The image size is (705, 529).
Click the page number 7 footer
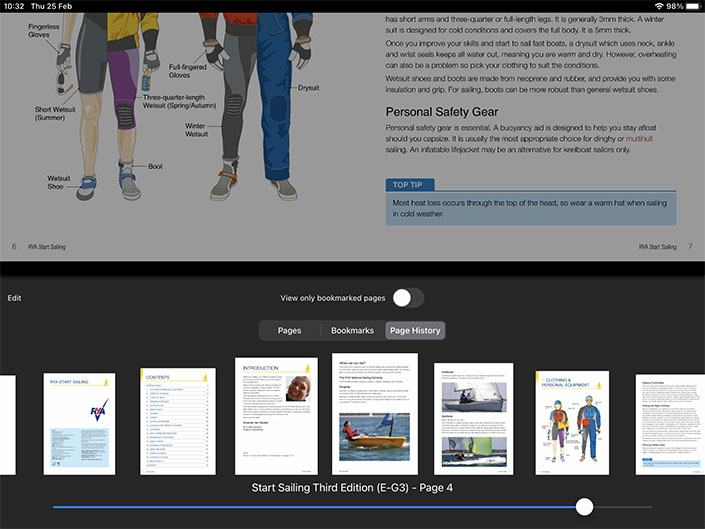[690, 246]
